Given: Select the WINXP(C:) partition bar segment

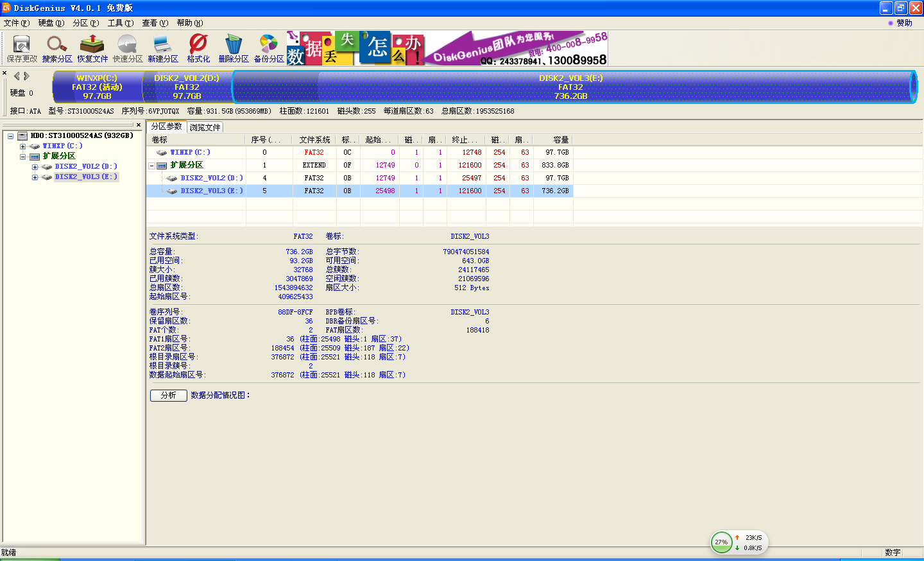Looking at the screenshot, I should (x=97, y=87).
